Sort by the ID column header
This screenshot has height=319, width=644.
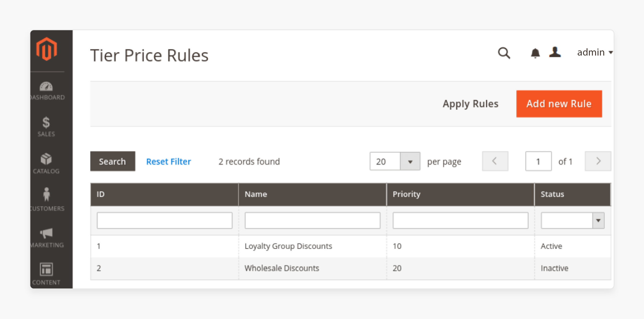[x=164, y=194]
